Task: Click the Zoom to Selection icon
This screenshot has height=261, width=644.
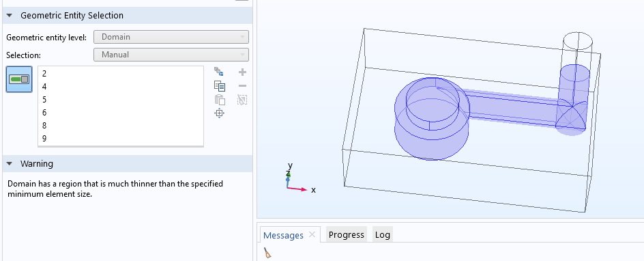Action: [x=219, y=113]
